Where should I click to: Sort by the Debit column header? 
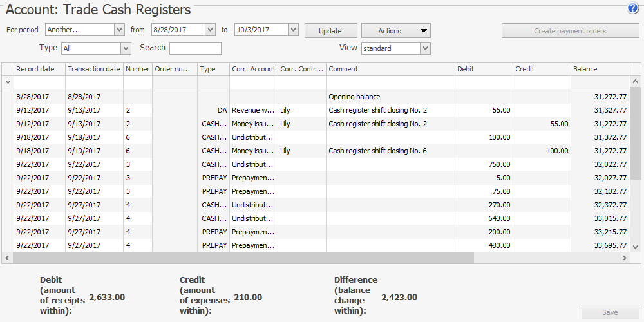pos(484,69)
